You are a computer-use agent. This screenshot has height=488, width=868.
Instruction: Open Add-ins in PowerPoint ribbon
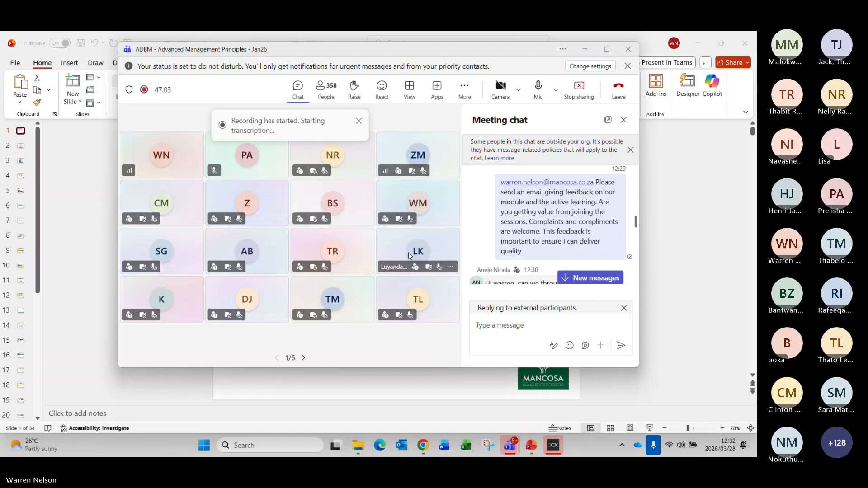click(x=656, y=85)
